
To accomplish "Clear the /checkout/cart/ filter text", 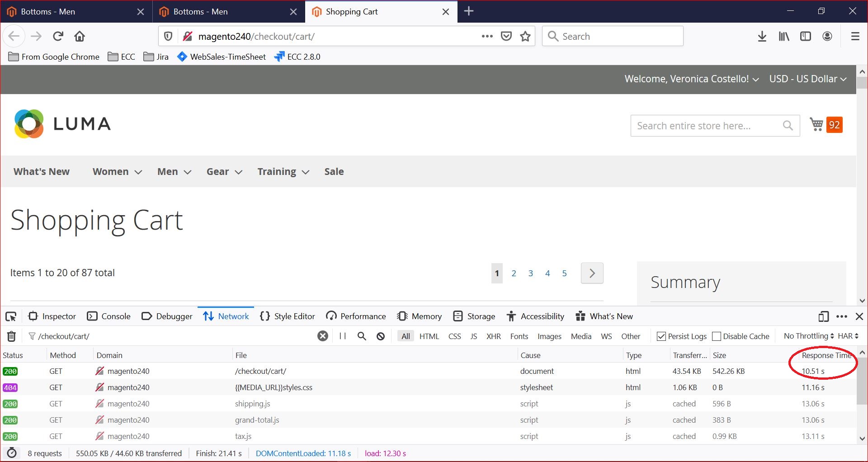I will point(323,336).
